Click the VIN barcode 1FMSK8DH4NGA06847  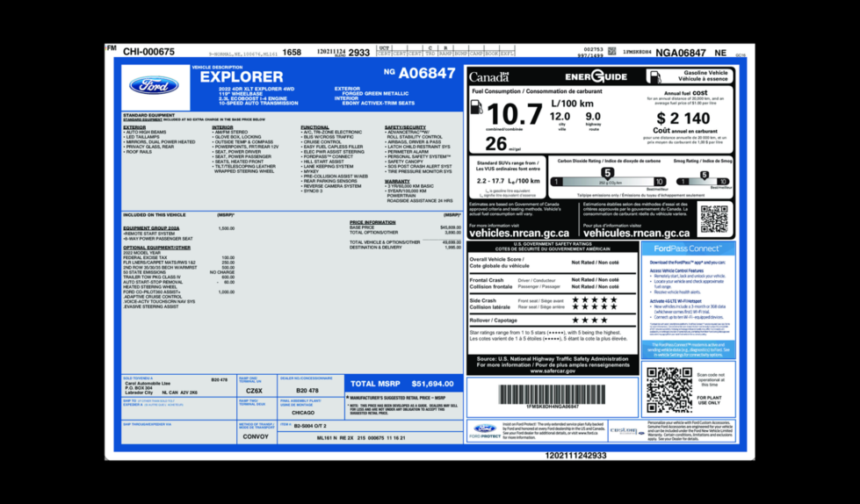tap(553, 394)
